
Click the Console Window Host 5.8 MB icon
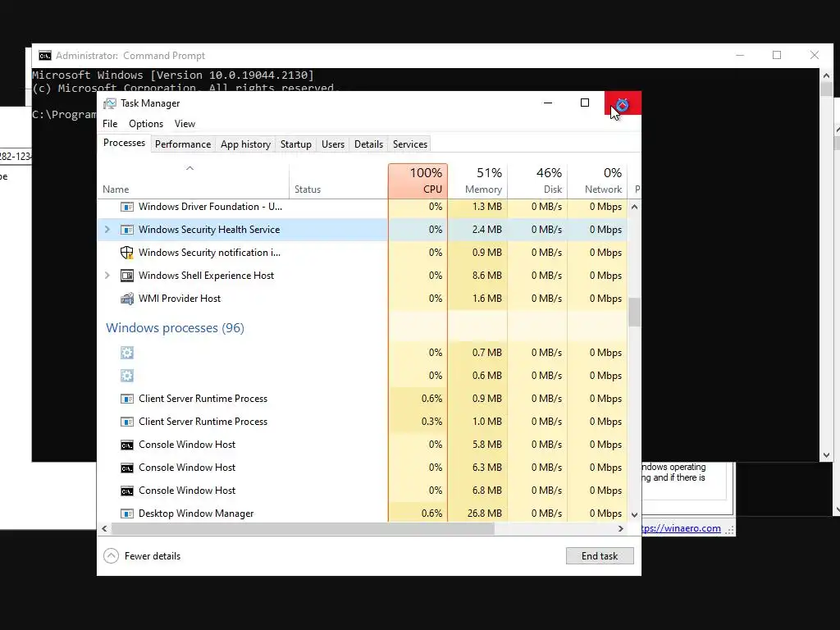point(127,445)
